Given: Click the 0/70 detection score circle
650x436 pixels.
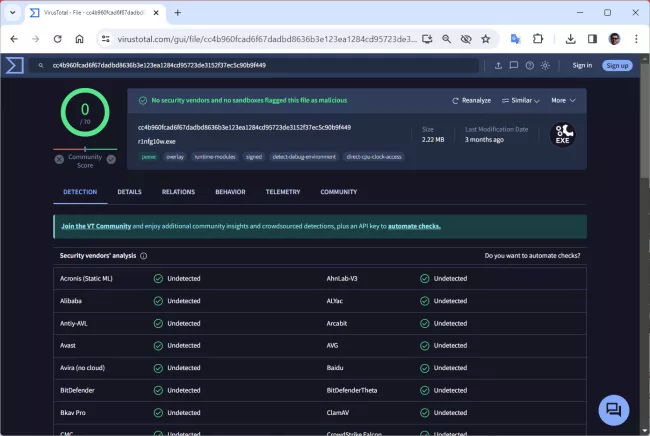Looking at the screenshot, I should pyautogui.click(x=85, y=112).
